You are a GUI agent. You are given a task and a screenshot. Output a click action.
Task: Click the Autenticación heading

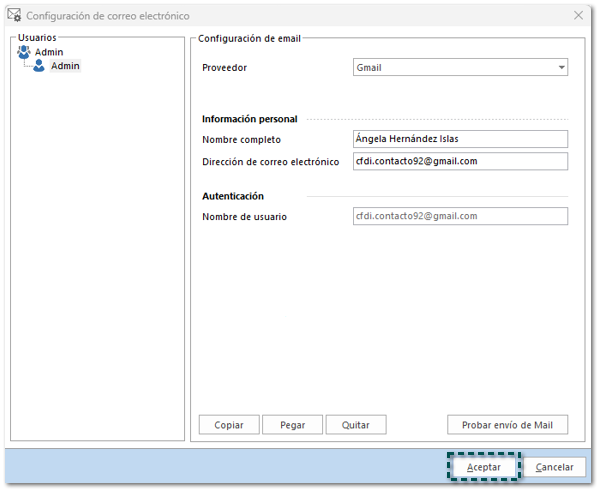coord(233,196)
